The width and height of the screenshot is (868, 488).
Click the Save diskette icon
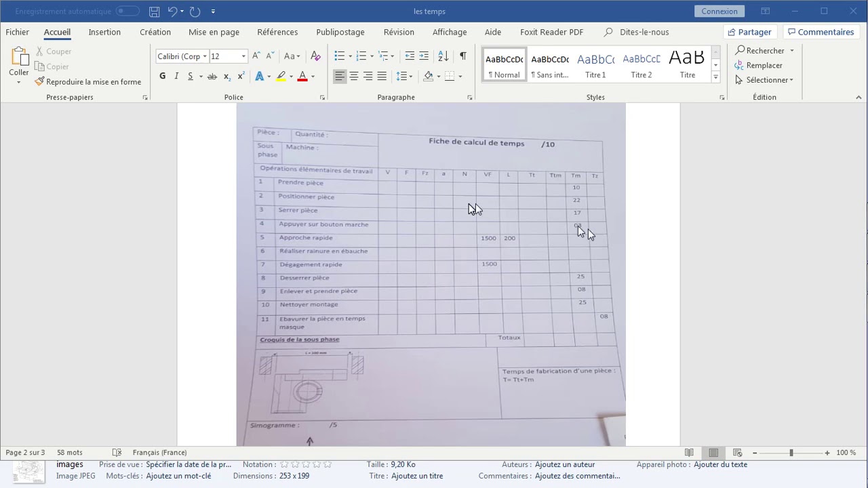155,12
